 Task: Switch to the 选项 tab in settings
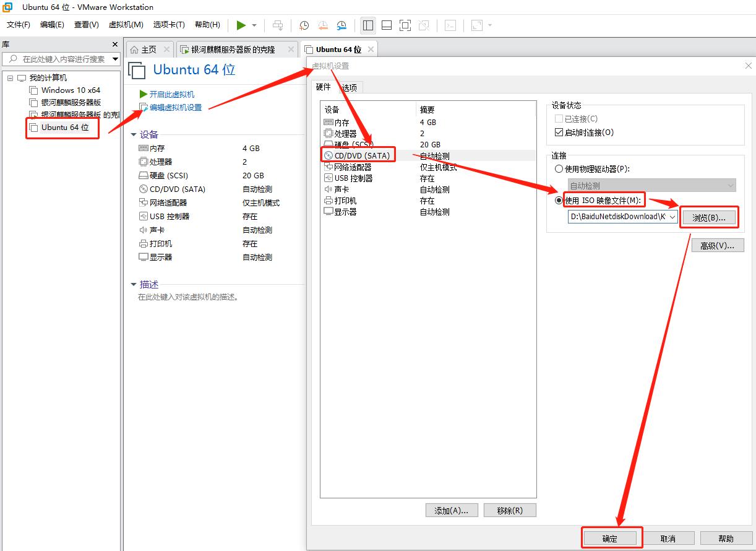pos(348,87)
